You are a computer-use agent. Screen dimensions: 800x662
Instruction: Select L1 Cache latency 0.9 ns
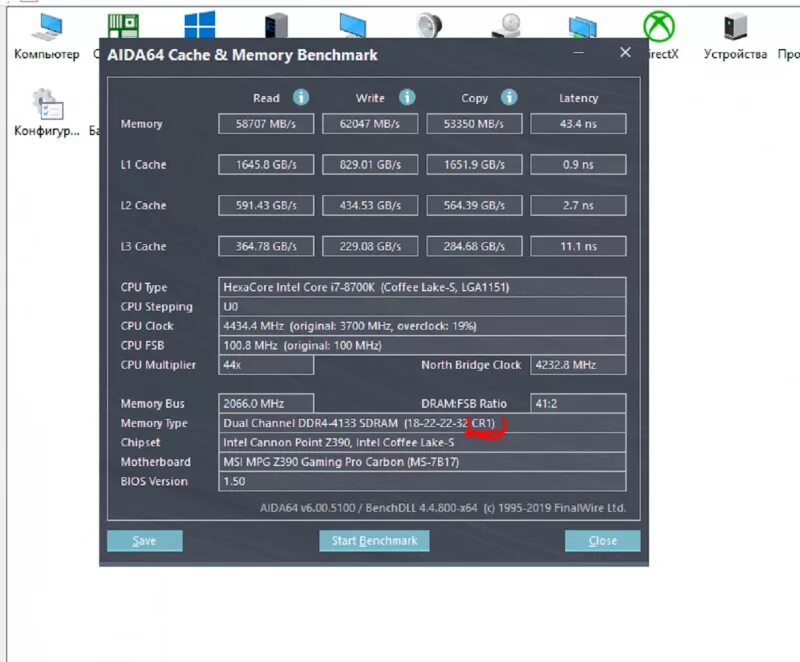(578, 165)
